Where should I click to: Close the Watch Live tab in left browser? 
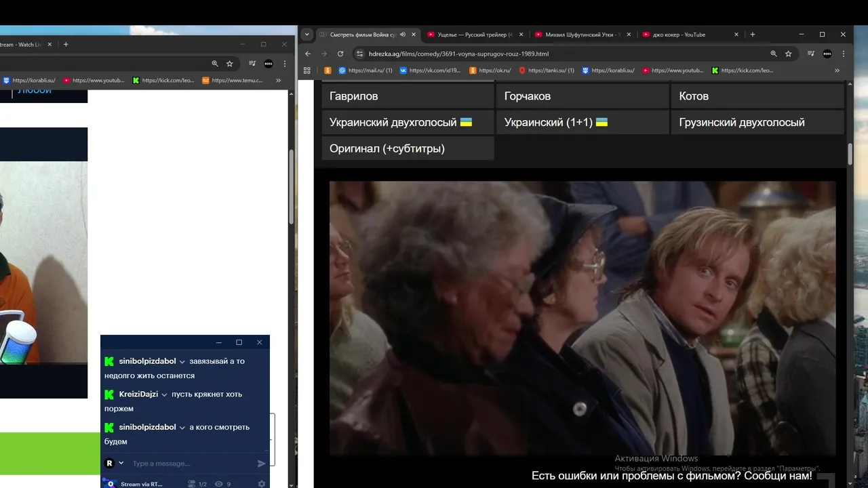pyautogui.click(x=50, y=45)
